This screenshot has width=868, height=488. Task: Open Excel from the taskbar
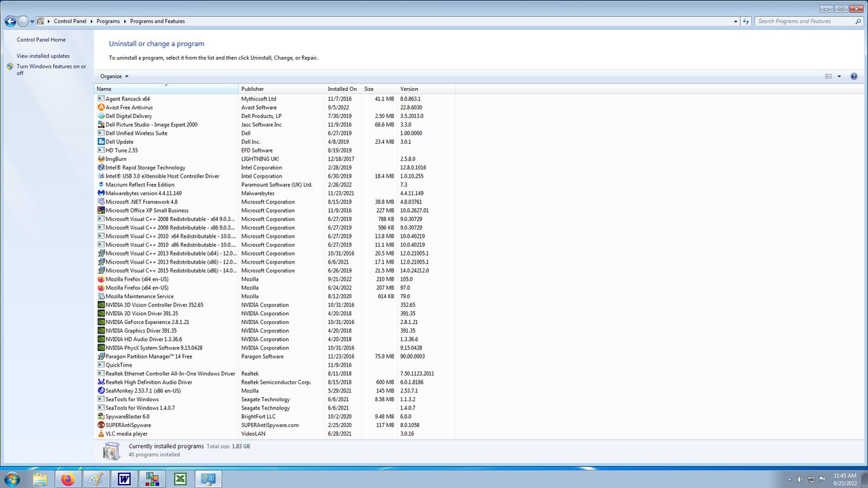tap(180, 479)
